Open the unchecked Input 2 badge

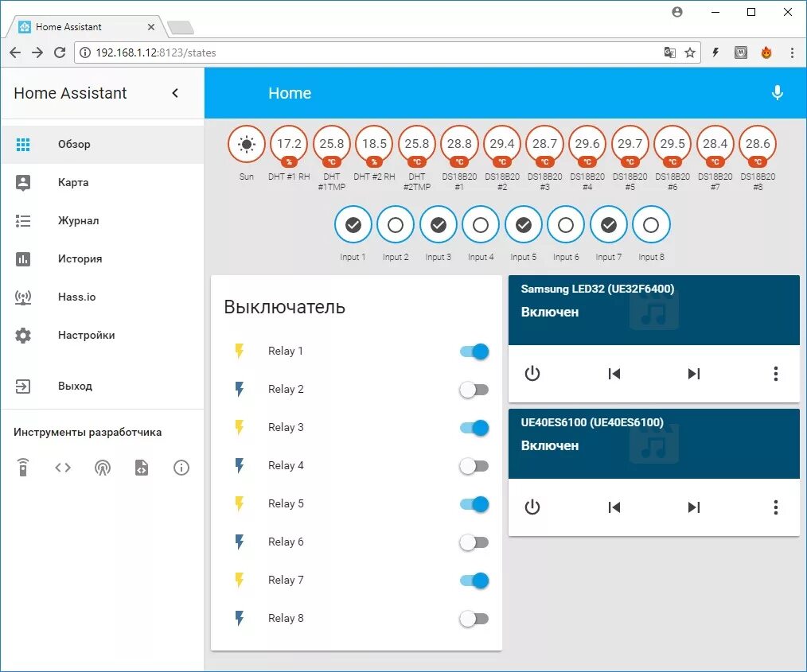396,225
